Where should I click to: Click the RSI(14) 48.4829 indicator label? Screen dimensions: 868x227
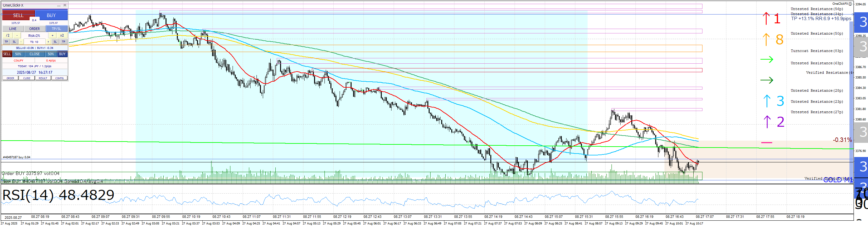(x=58, y=195)
